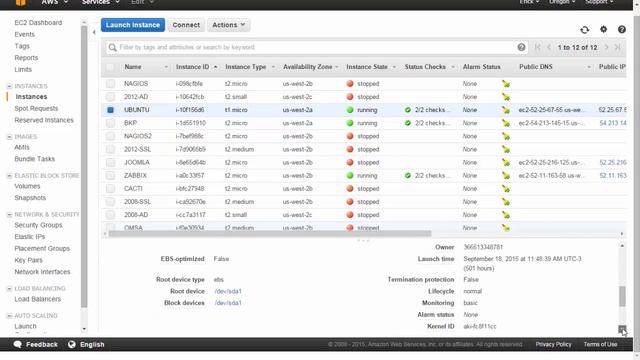This screenshot has height=360, width=640.
Task: Click the alarm icon for 2012-AD row
Action: coord(506,97)
